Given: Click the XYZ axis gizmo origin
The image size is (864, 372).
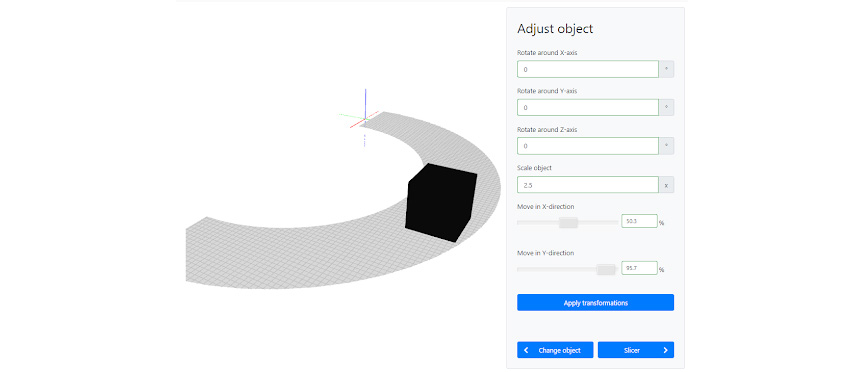Looking at the screenshot, I should pos(364,118).
